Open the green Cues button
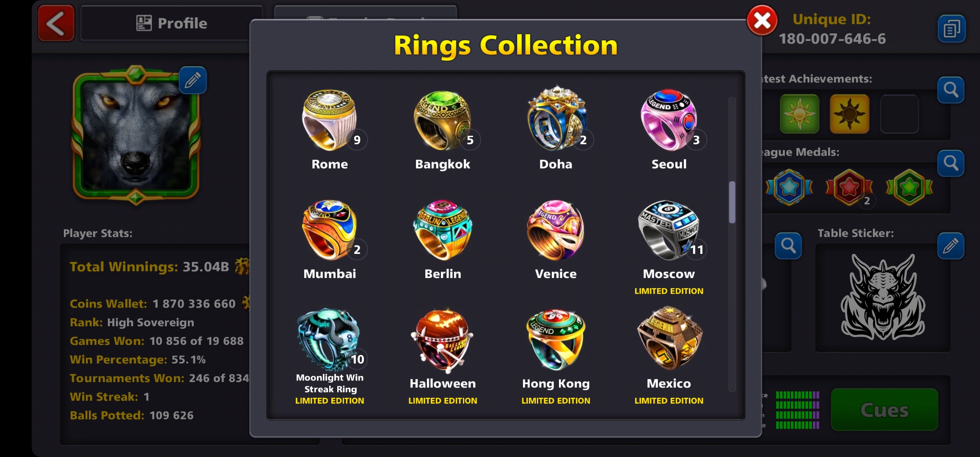 pyautogui.click(x=884, y=410)
